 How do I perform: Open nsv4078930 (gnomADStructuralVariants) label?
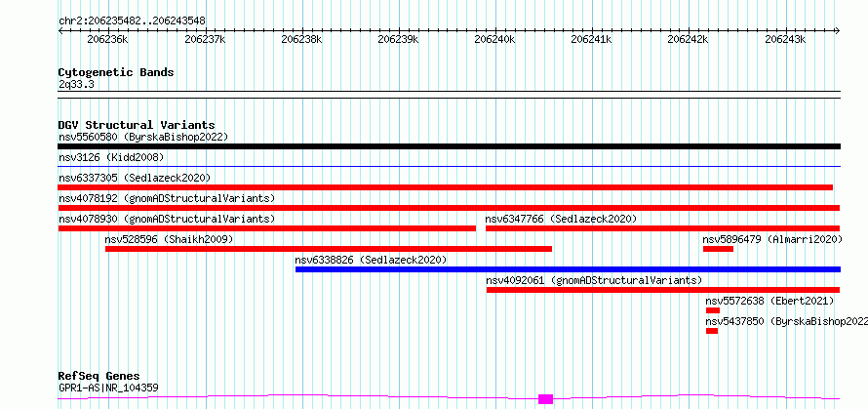[x=167, y=219]
